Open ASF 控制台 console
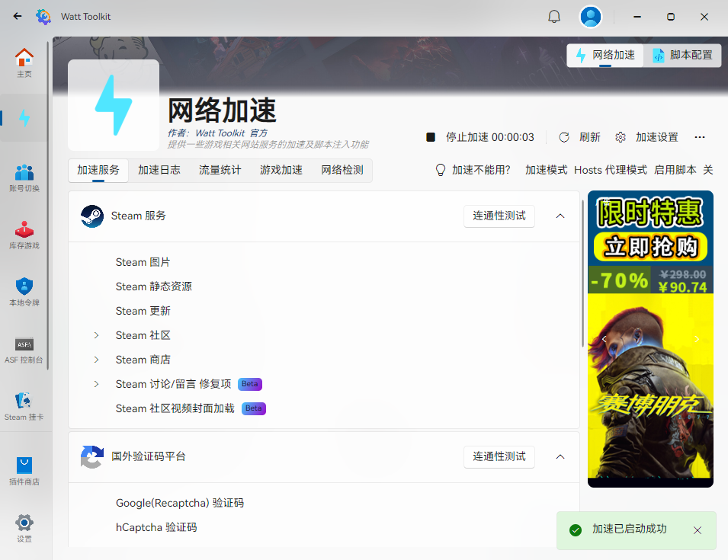The height and width of the screenshot is (560, 728). click(x=24, y=350)
